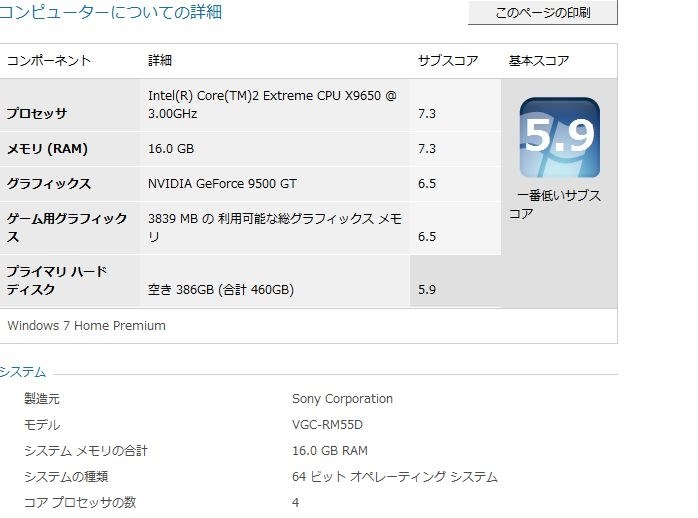Select the VGC-RM55D model value
The width and height of the screenshot is (698, 518).
point(328,425)
